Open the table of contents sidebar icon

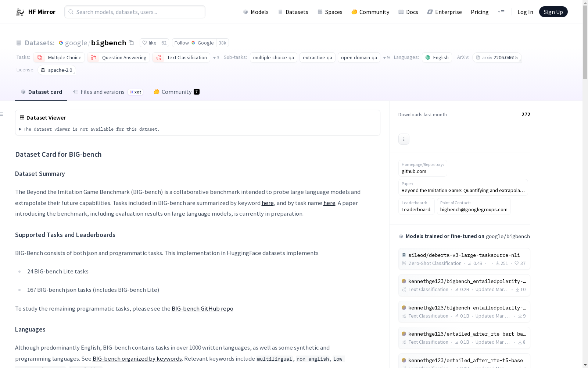pyautogui.click(x=2, y=114)
